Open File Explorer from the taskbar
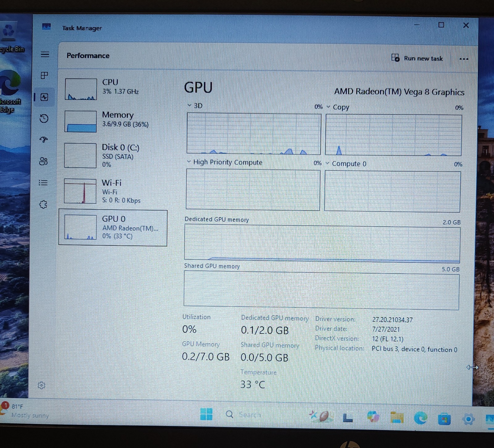Viewport: 494px width, 448px height. tap(397, 418)
